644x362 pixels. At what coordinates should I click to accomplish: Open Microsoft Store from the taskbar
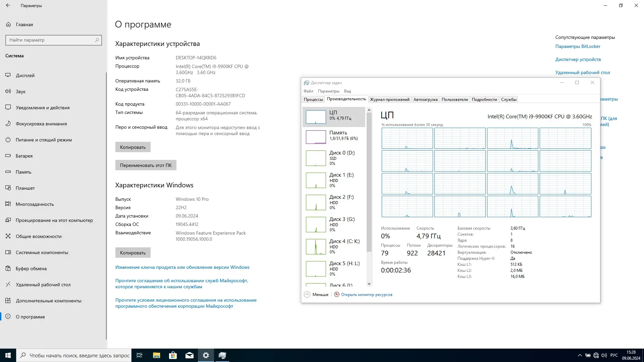[172, 355]
